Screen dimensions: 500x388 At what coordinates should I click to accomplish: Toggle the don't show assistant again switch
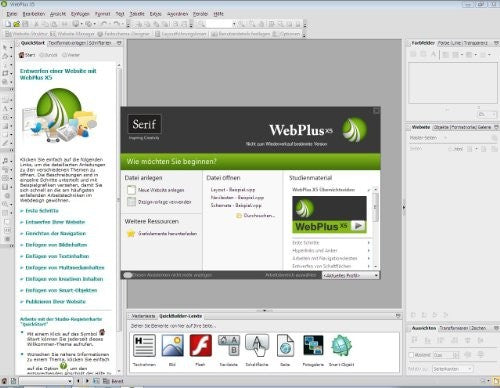[128, 275]
